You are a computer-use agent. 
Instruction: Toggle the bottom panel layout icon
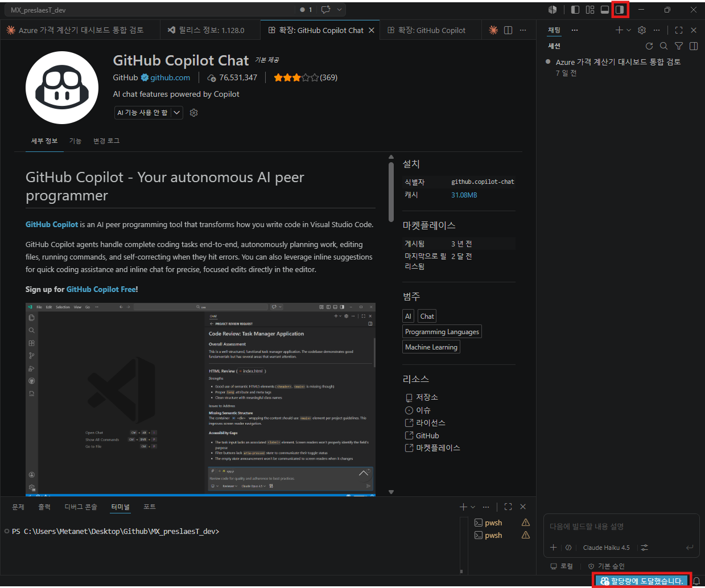pos(605,10)
